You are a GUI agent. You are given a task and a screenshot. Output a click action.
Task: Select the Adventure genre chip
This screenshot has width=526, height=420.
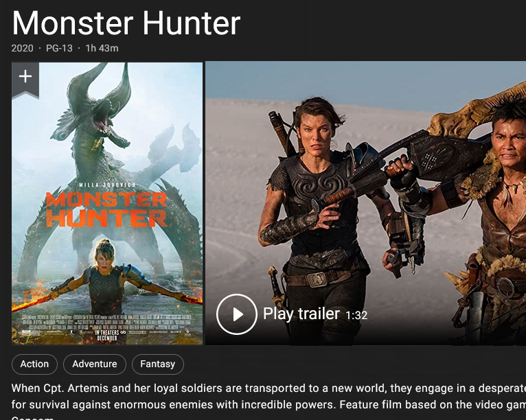[95, 364]
